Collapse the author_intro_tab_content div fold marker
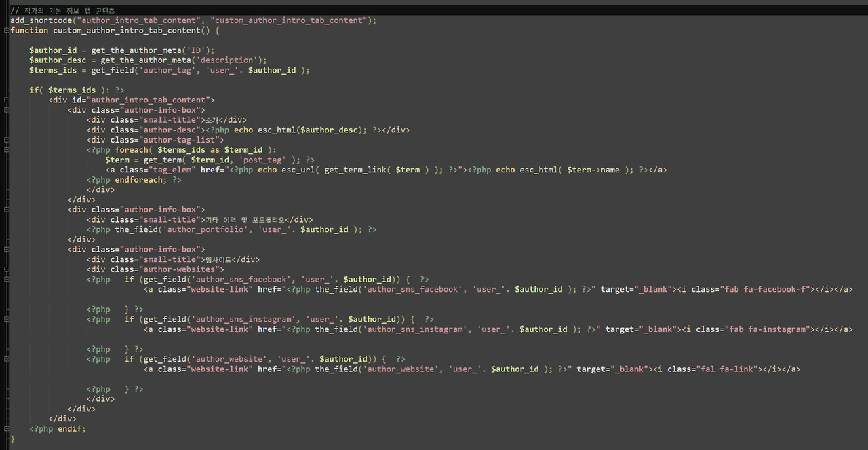 pyautogui.click(x=5, y=100)
